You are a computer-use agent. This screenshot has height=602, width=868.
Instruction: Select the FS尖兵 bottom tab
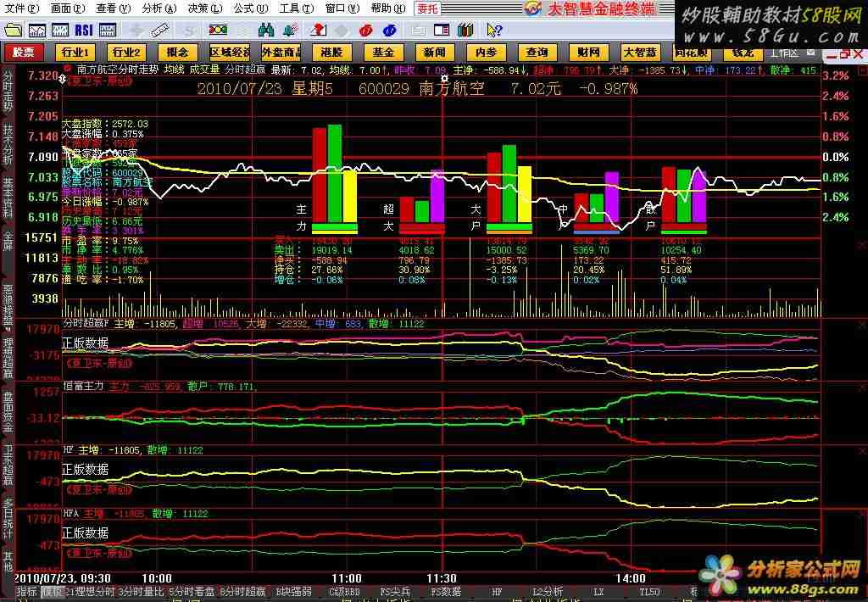395,592
